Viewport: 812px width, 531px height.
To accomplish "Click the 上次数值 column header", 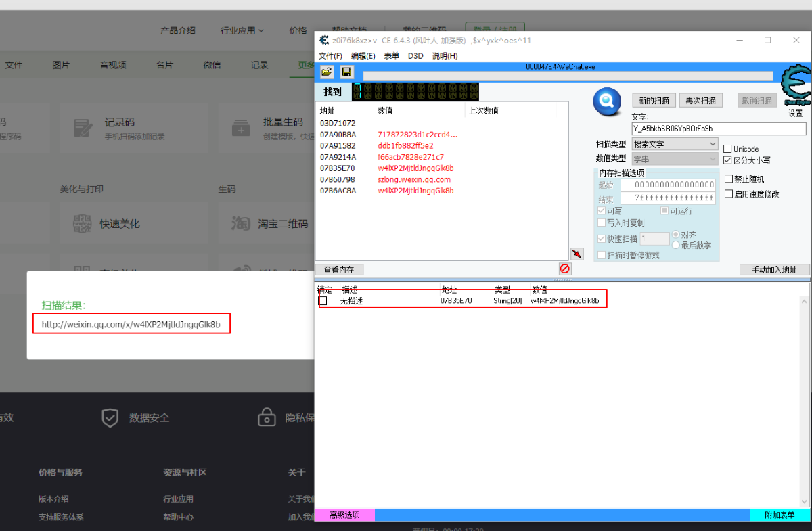I will click(510, 110).
